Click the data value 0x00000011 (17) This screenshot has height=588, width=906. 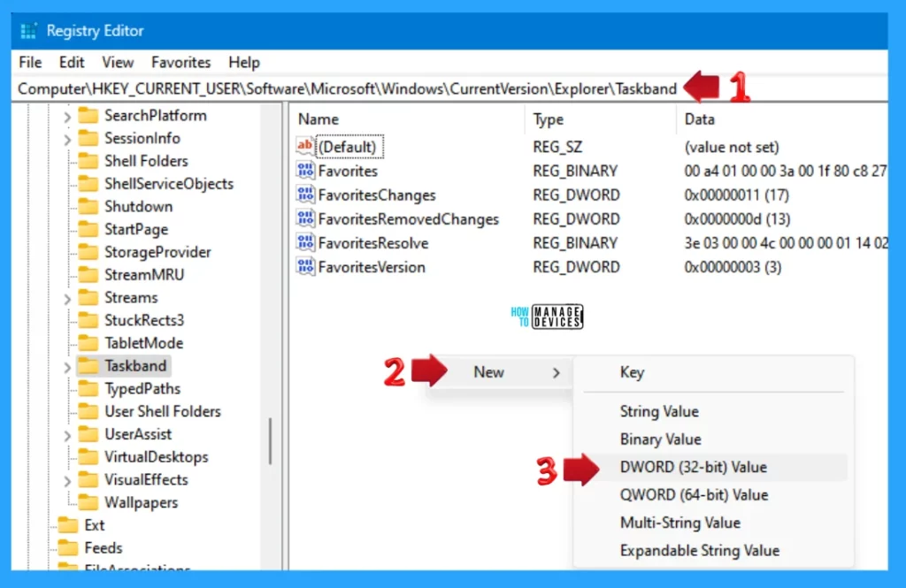tap(737, 195)
